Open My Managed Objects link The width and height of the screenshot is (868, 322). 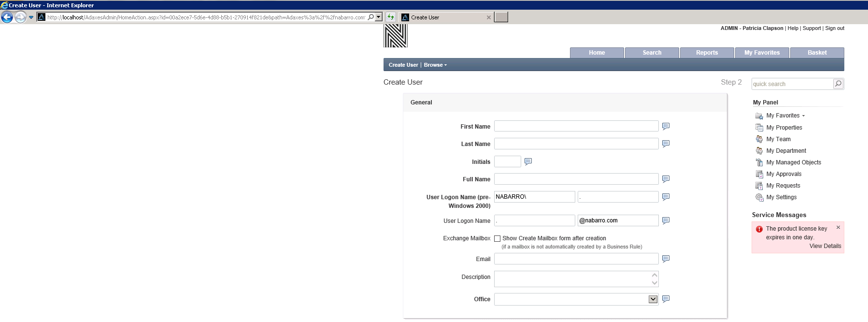[x=794, y=162]
